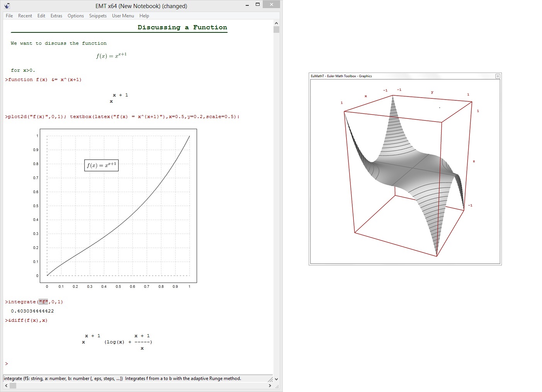The width and height of the screenshot is (542, 392).
Task: Click the integrate help text in status bar
Action: point(122,378)
